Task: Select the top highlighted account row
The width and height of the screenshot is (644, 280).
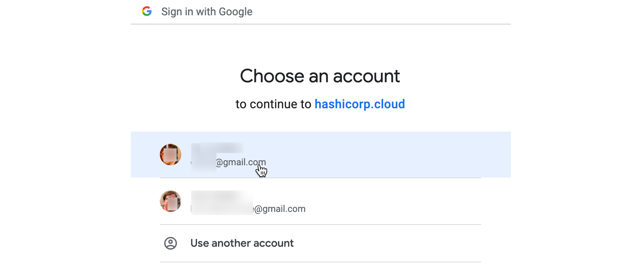Action: pos(320,155)
